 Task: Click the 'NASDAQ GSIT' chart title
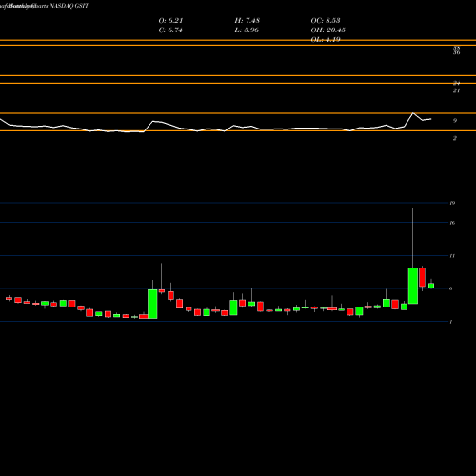coord(69,6)
